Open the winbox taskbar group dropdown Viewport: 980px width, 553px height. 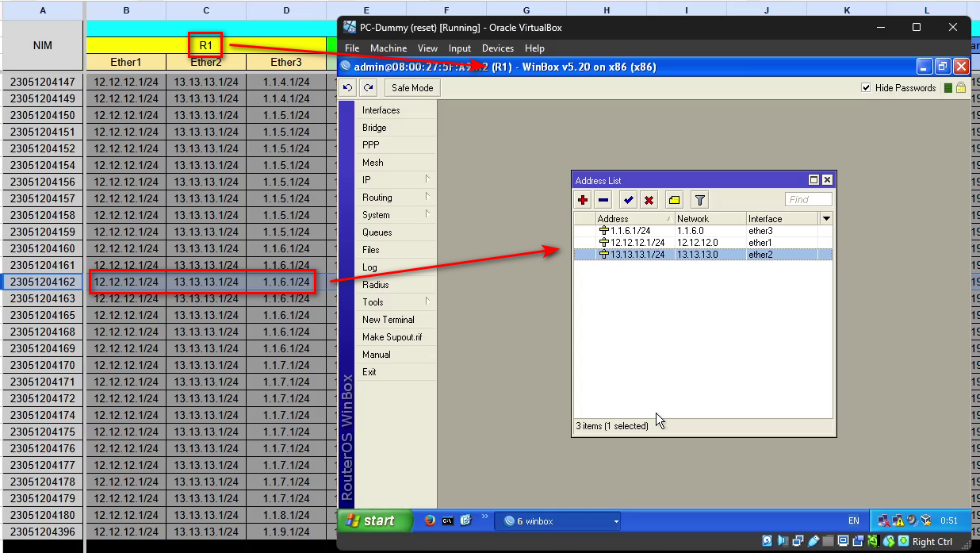pyautogui.click(x=615, y=521)
